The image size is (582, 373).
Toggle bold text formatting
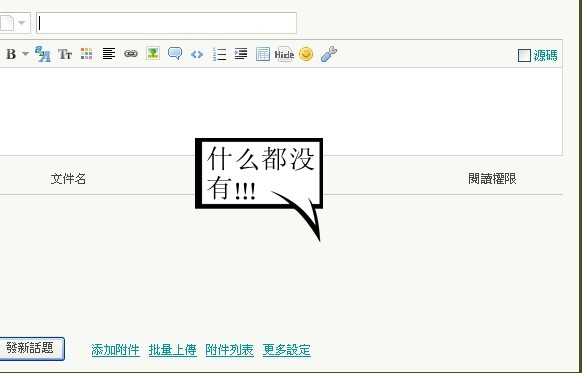coord(11,55)
